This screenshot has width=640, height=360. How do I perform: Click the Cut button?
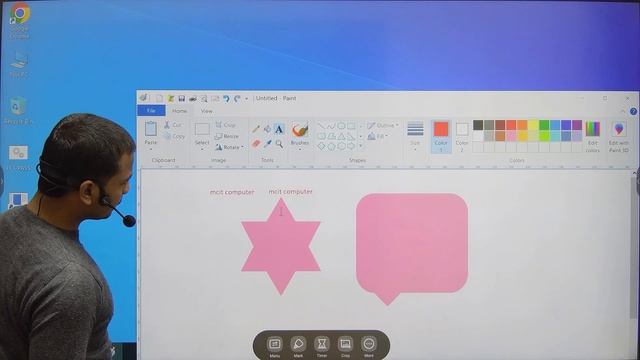(173, 125)
